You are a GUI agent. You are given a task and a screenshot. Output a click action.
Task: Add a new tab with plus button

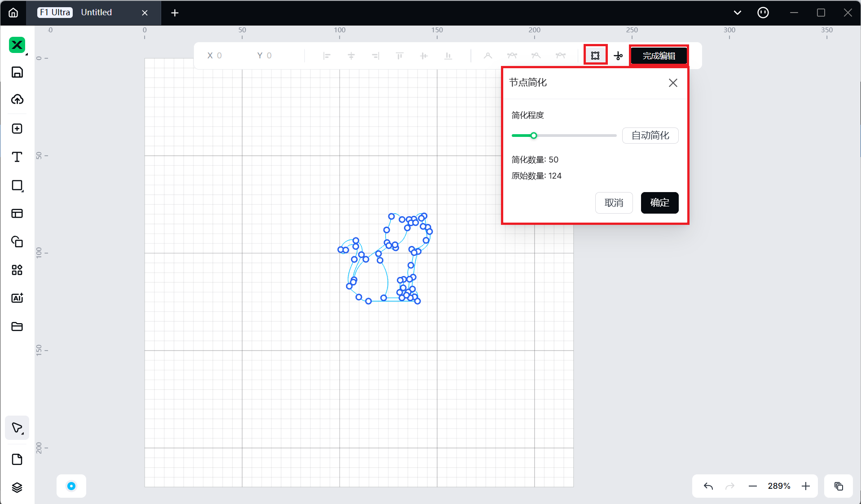(175, 13)
